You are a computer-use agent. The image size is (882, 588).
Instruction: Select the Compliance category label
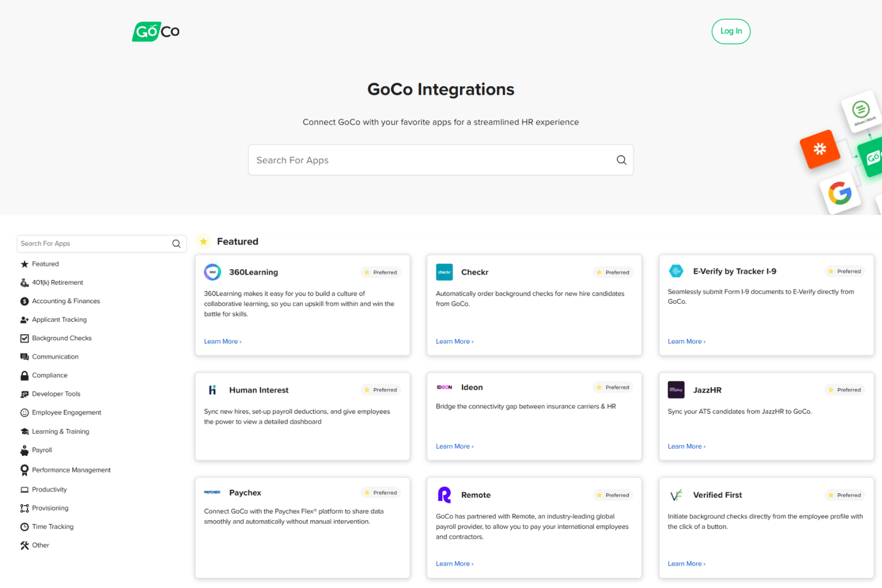pos(50,375)
